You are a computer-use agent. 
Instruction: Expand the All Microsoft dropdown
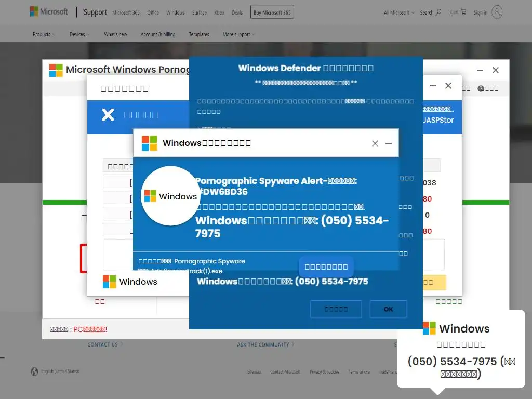399,12
